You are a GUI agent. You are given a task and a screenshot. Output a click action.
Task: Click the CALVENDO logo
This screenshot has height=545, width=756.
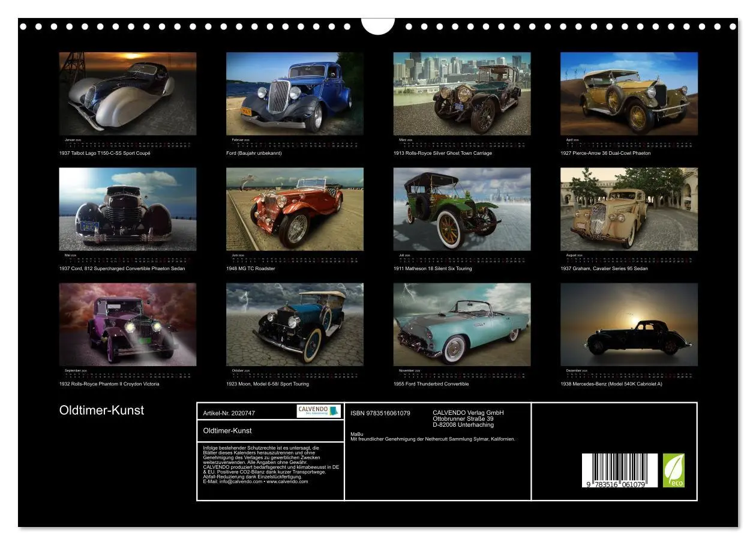coord(319,411)
